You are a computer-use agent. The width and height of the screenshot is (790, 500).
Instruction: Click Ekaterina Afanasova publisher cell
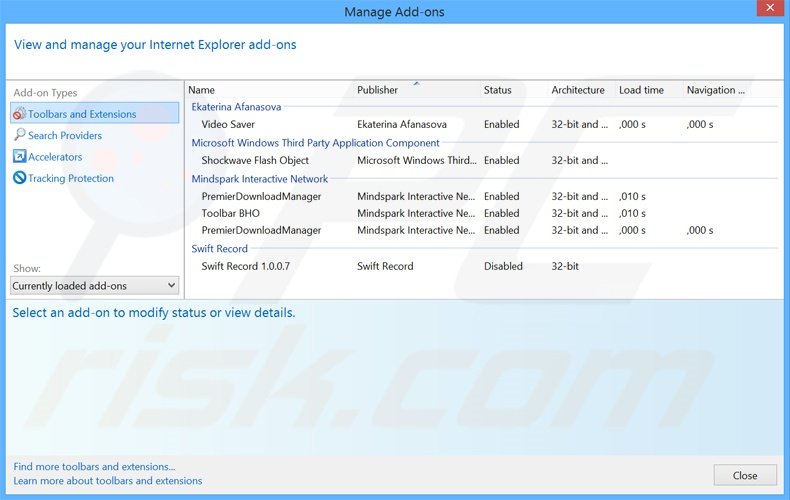402,124
